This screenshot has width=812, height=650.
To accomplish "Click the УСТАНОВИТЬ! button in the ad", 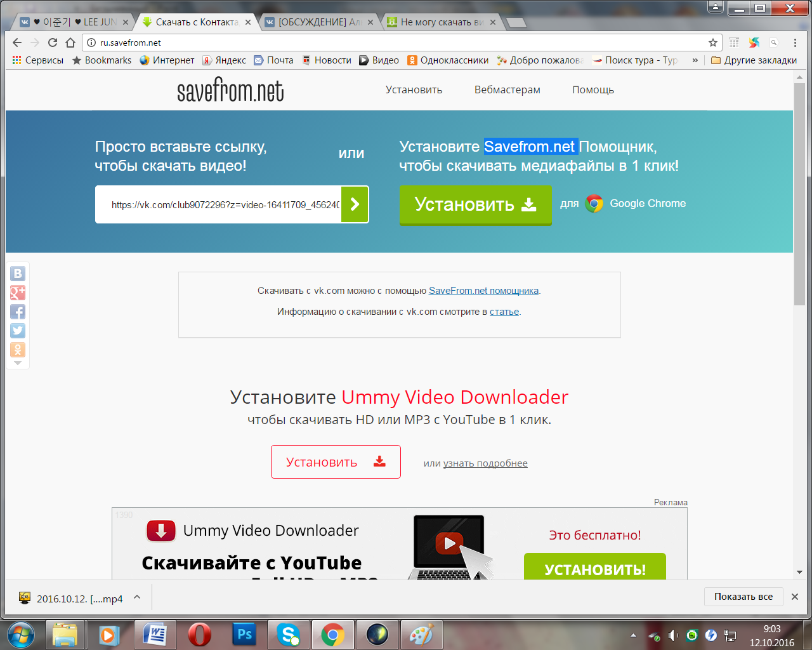I will click(595, 567).
